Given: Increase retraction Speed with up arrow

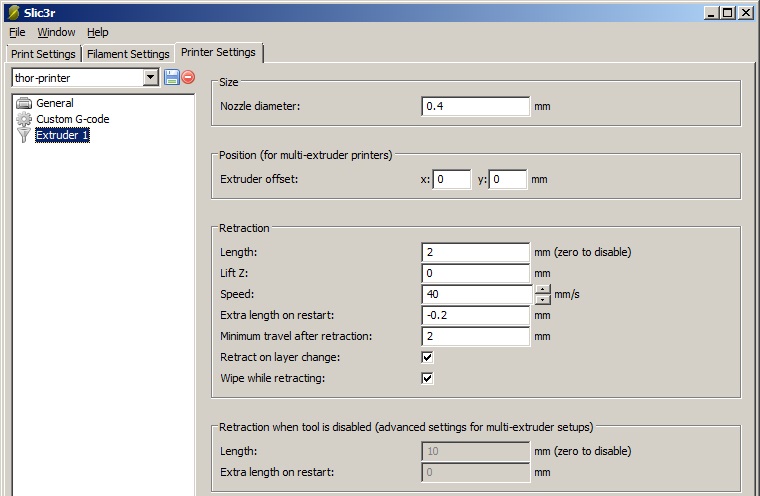Looking at the screenshot, I should click(x=542, y=289).
